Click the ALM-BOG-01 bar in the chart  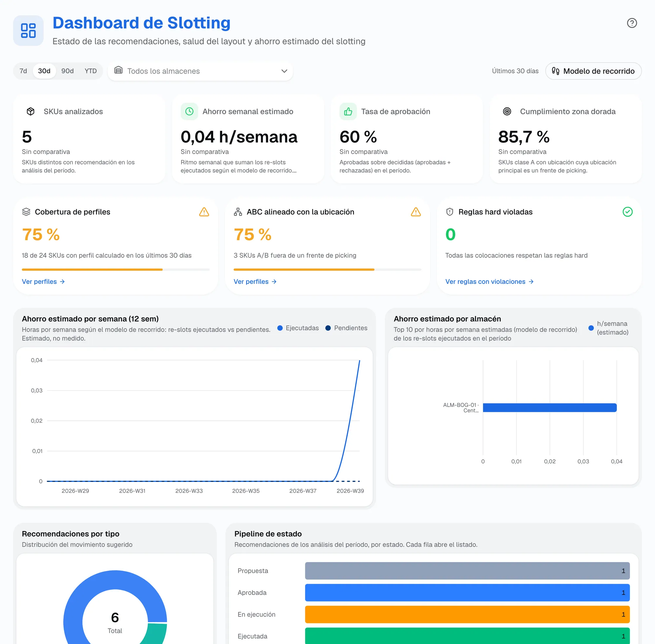pyautogui.click(x=550, y=408)
